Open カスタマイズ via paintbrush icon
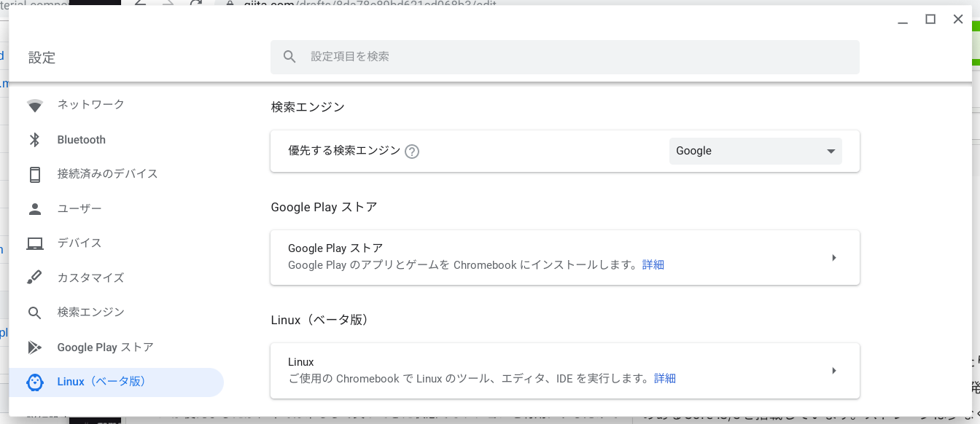980x424 pixels. coord(35,278)
